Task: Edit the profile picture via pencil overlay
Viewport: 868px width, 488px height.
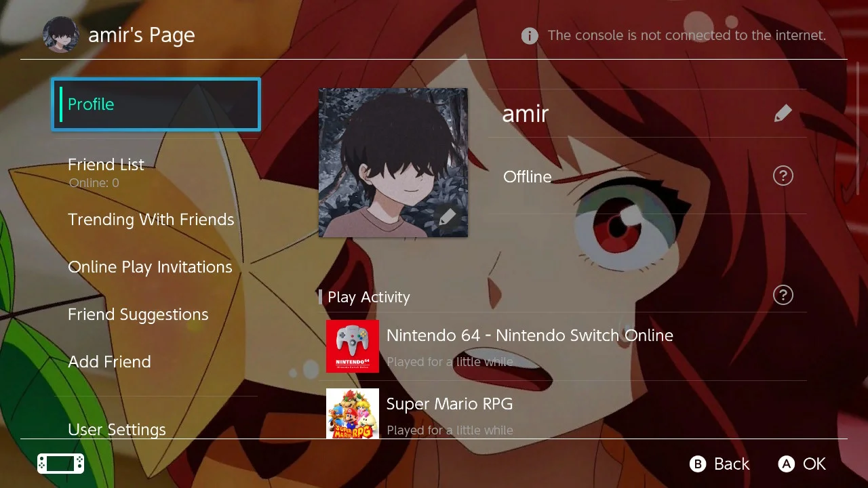Action: pyautogui.click(x=447, y=217)
